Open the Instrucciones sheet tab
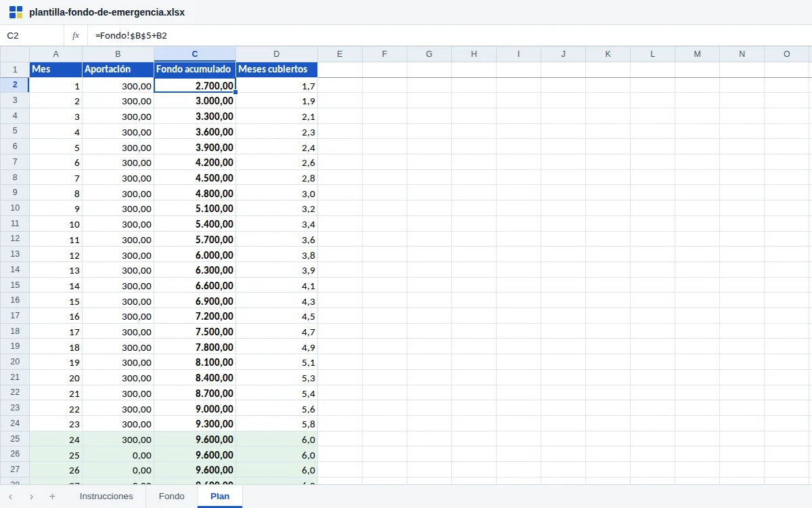 point(106,496)
